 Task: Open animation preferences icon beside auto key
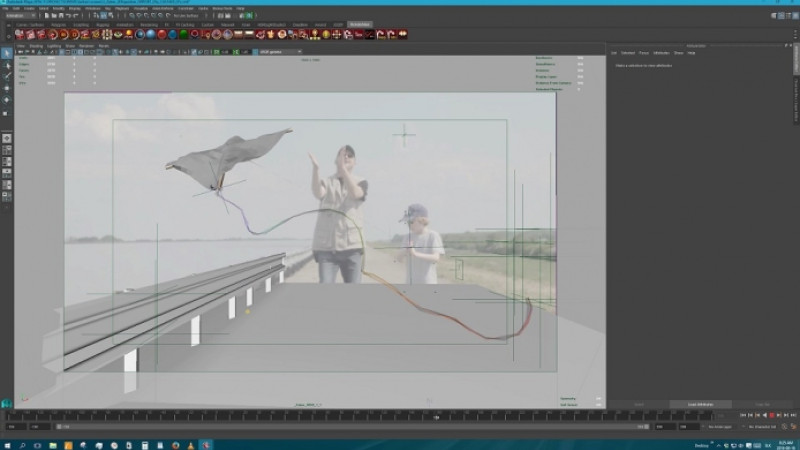pos(793,427)
